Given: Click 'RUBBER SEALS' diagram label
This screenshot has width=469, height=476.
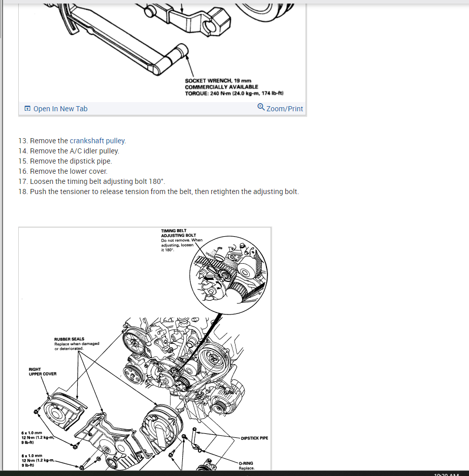Looking at the screenshot, I should [x=69, y=339].
